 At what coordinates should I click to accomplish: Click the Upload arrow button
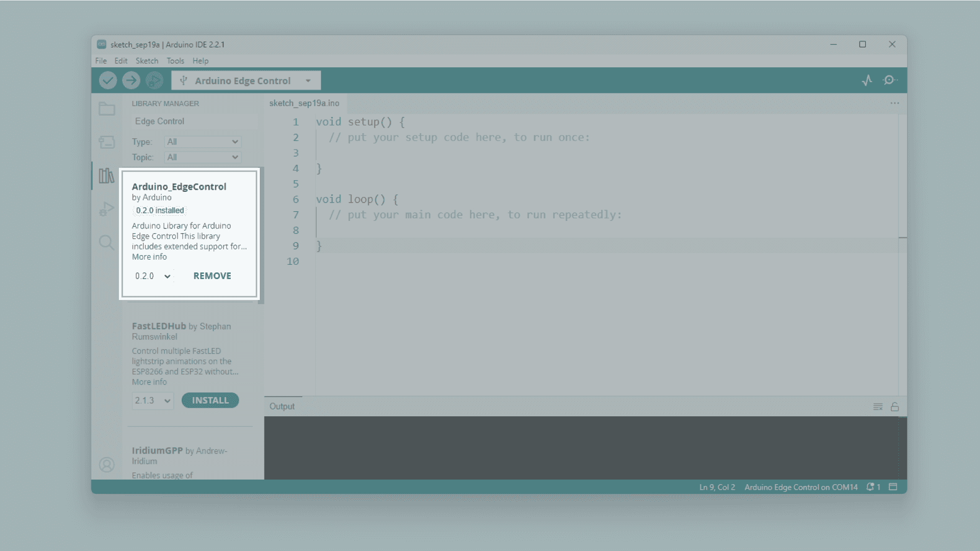[x=131, y=81]
